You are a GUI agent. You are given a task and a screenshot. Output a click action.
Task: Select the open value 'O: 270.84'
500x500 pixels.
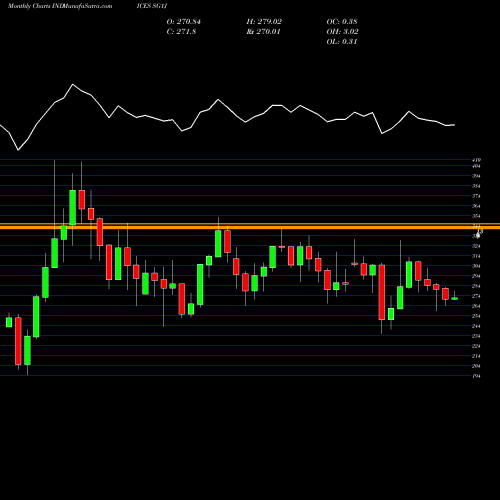click(x=184, y=22)
